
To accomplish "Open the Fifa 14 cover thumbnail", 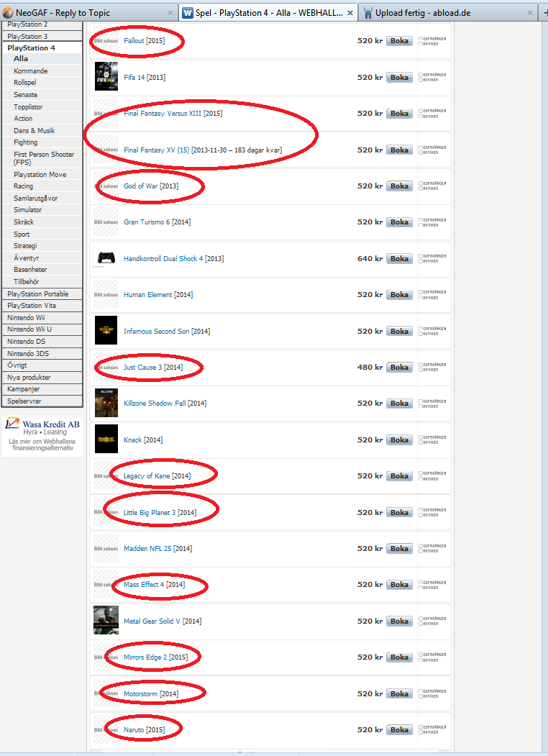I will (x=106, y=77).
